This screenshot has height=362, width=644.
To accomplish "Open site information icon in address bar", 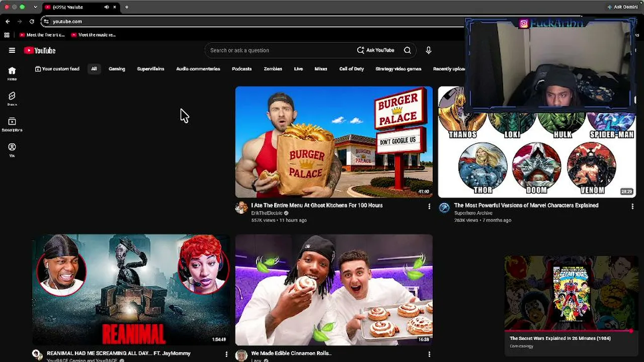I will coord(46,22).
